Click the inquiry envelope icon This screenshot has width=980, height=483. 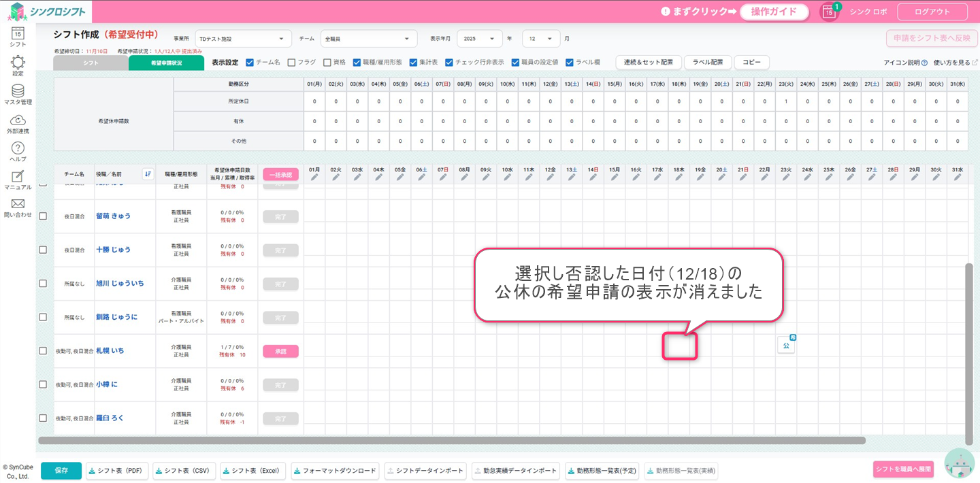(18, 204)
